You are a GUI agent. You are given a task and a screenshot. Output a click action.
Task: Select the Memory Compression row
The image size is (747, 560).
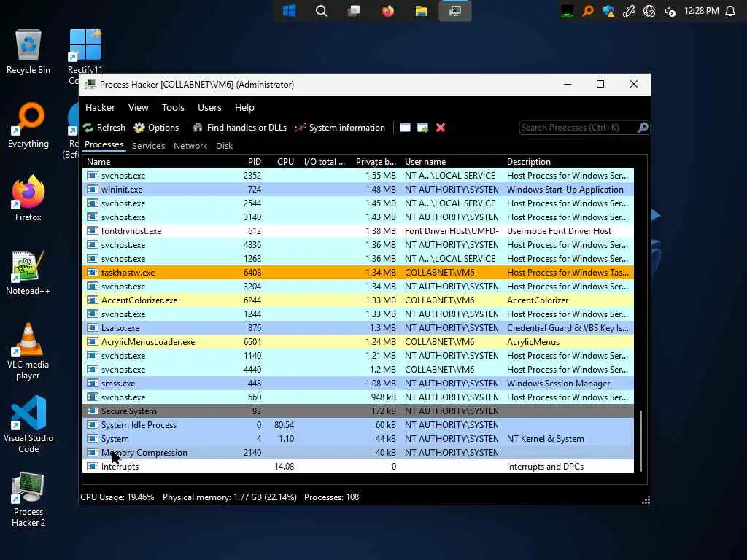tap(357, 453)
